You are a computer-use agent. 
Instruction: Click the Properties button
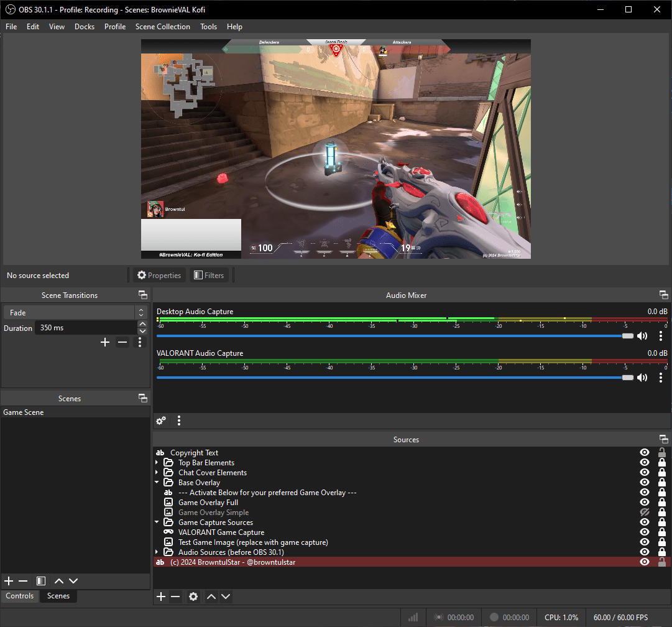pos(159,276)
